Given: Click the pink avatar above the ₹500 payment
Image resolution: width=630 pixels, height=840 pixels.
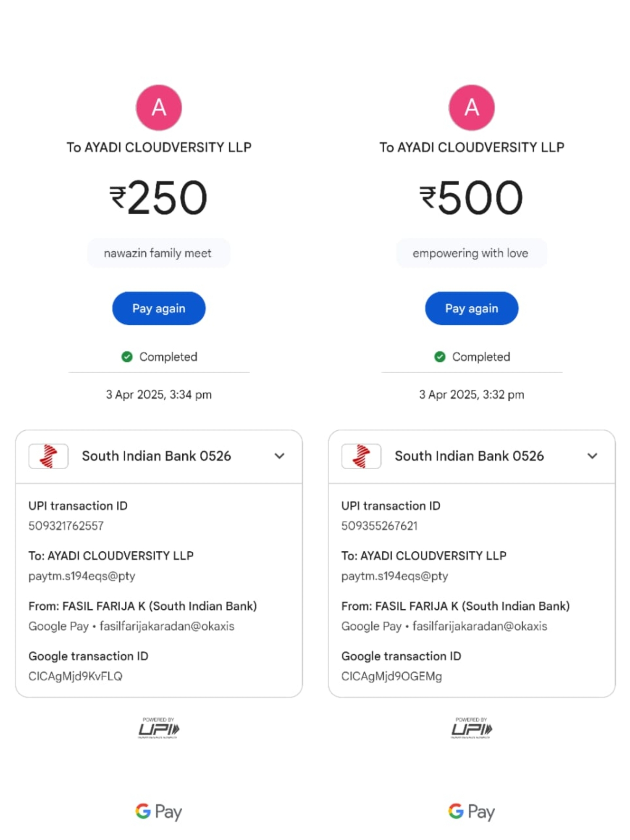Looking at the screenshot, I should pos(471,108).
